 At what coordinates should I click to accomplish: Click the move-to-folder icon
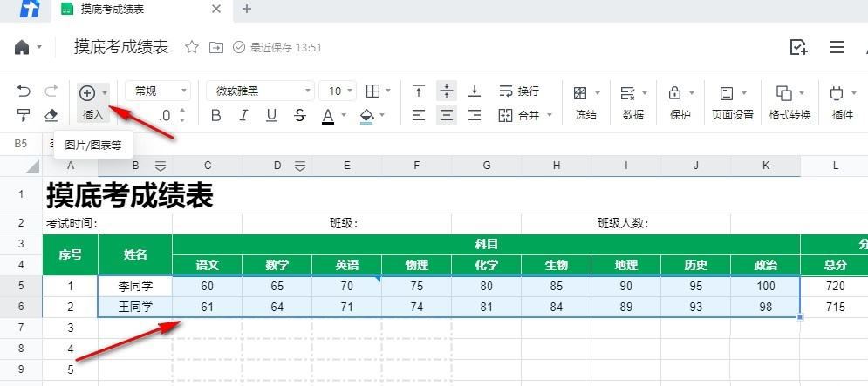(215, 48)
